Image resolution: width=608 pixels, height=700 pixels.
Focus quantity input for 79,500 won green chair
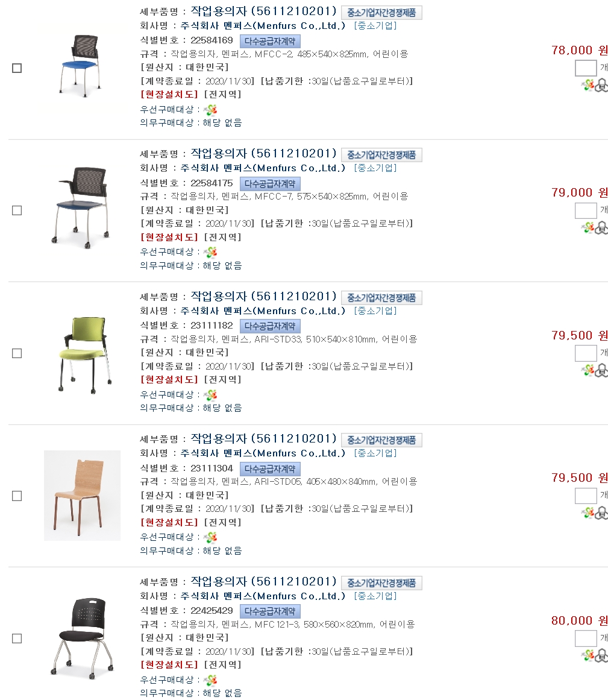(x=585, y=353)
